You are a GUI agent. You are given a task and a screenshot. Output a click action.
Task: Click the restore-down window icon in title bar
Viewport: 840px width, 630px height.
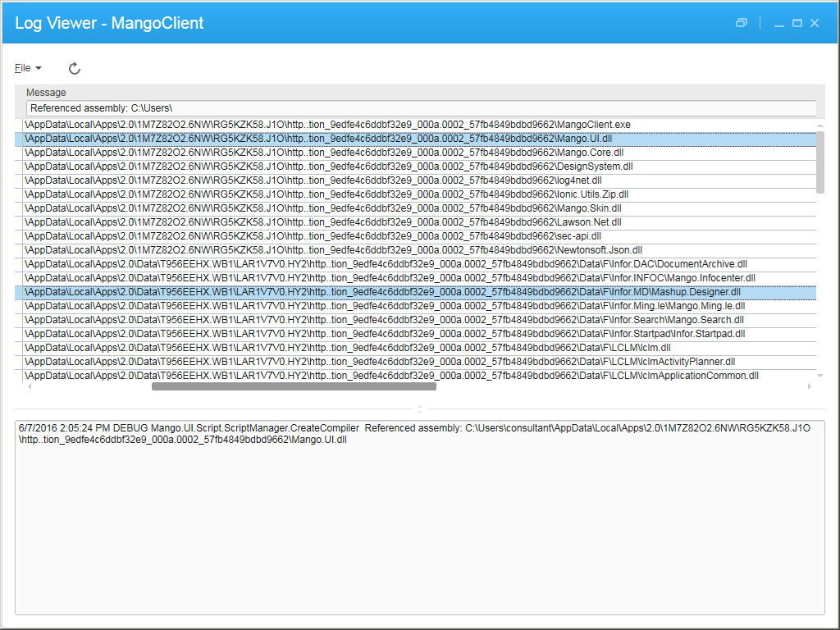point(742,23)
